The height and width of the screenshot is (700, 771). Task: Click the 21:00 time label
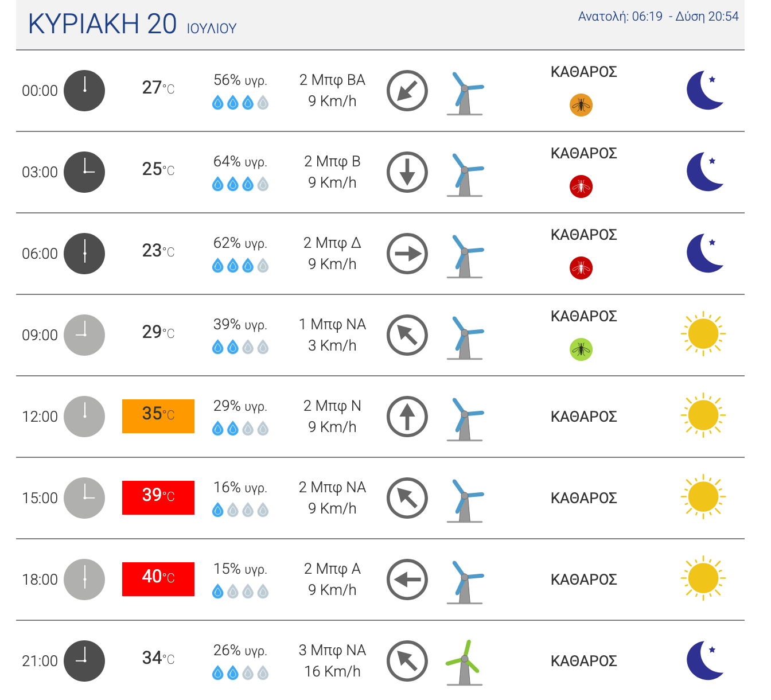click(x=40, y=661)
